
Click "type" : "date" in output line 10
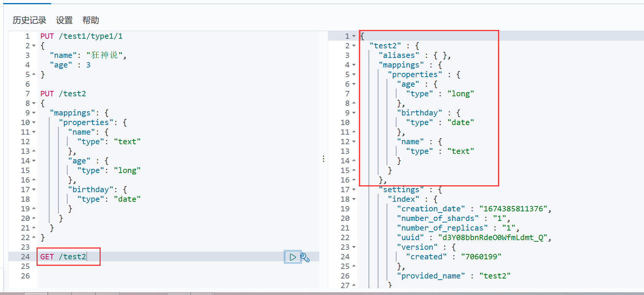tap(440, 122)
